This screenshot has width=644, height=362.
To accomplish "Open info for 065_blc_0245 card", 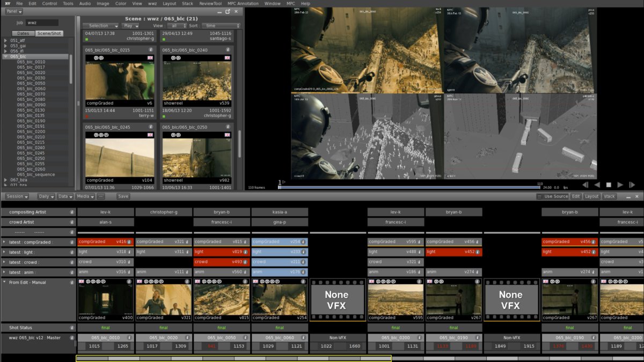I will pos(150,127).
